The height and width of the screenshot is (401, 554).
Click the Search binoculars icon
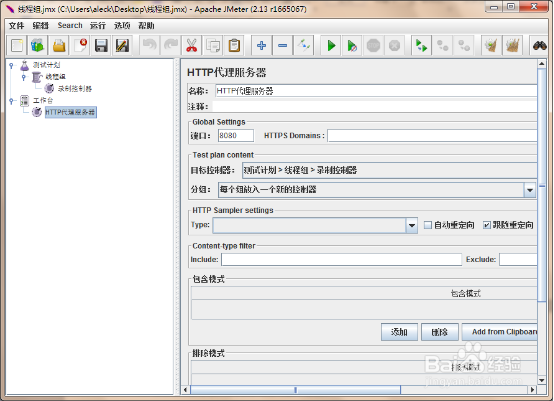point(540,46)
